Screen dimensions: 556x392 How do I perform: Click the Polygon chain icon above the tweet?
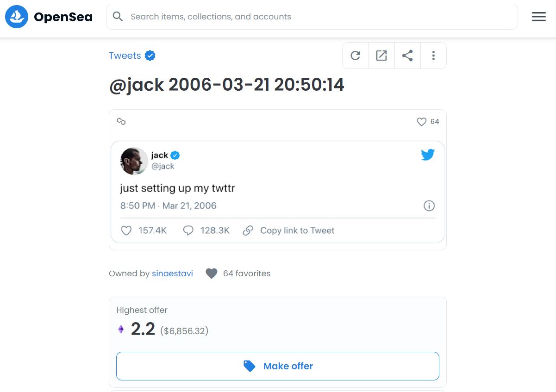pyautogui.click(x=121, y=121)
